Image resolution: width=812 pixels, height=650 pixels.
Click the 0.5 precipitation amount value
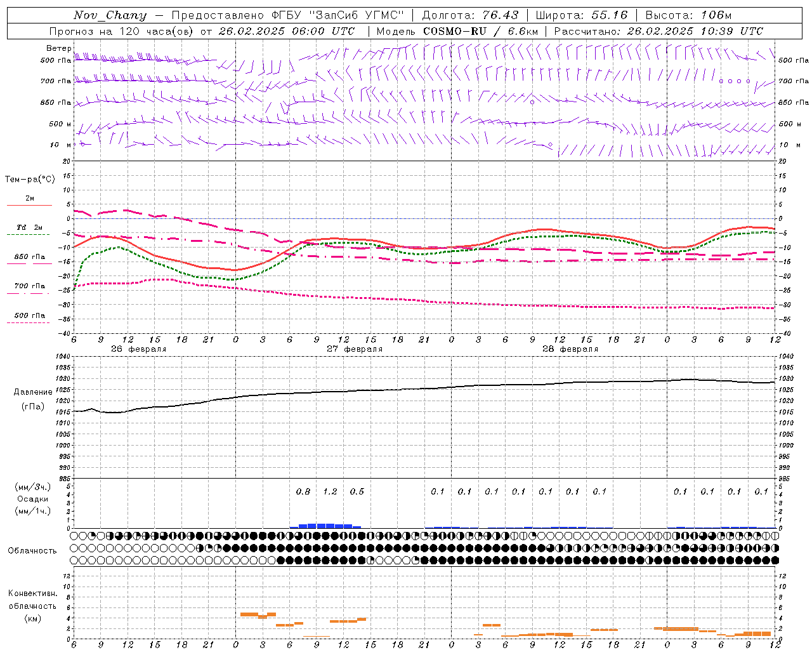pos(357,491)
